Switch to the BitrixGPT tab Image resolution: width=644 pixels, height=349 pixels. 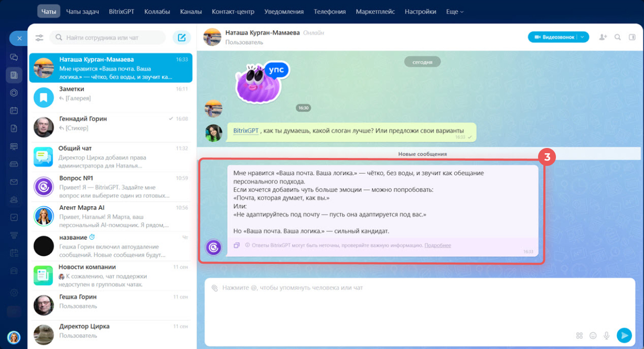click(121, 12)
